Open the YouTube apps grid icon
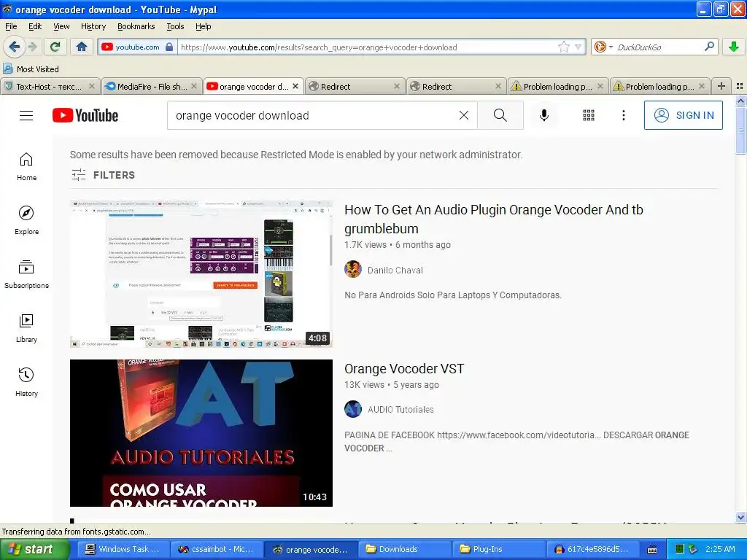The width and height of the screenshot is (747, 560). pos(589,115)
